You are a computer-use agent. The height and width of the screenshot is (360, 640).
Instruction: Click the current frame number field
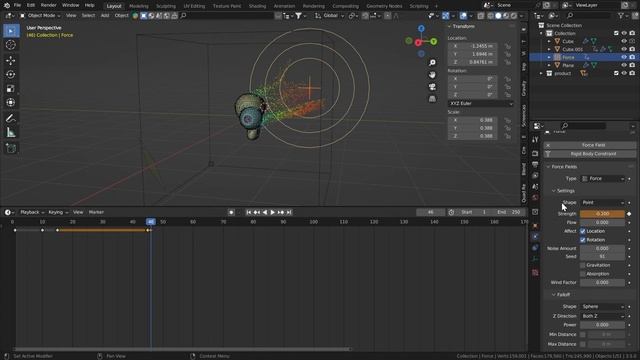coord(431,212)
